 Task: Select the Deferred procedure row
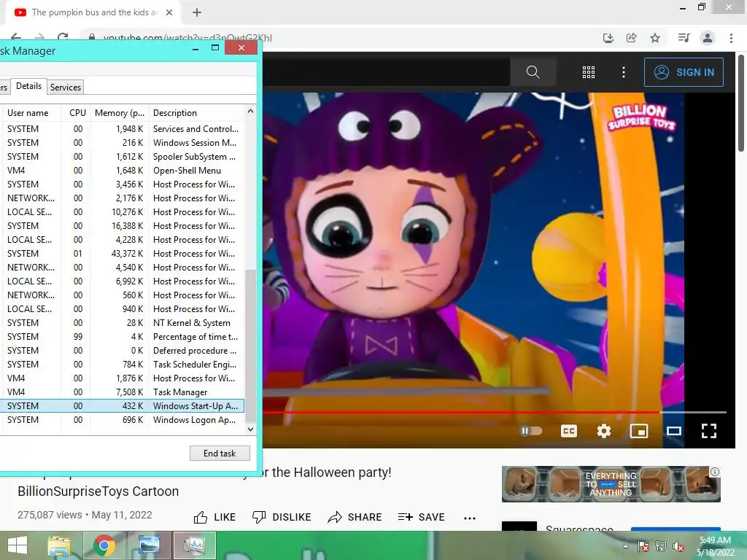click(x=122, y=351)
